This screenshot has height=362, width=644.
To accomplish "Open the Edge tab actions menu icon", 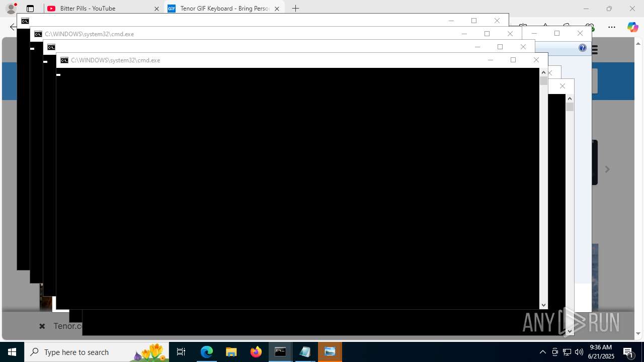I will click(30, 9).
